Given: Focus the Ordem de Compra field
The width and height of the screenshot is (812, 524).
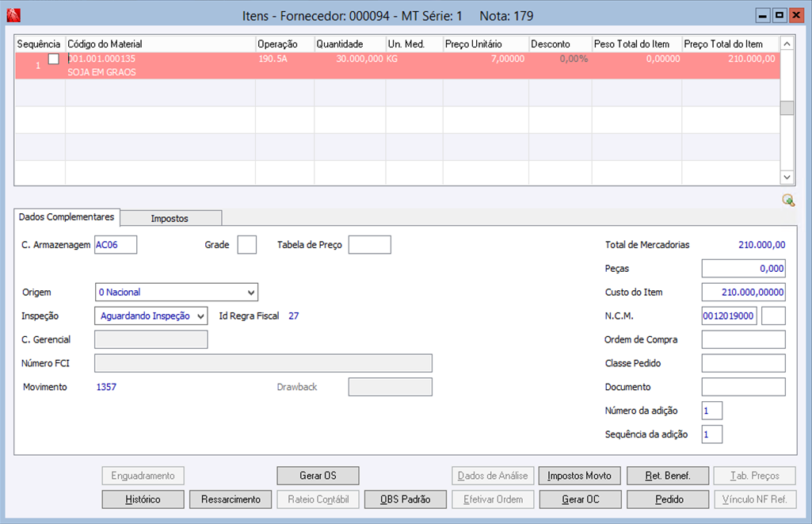Looking at the screenshot, I should coord(743,340).
